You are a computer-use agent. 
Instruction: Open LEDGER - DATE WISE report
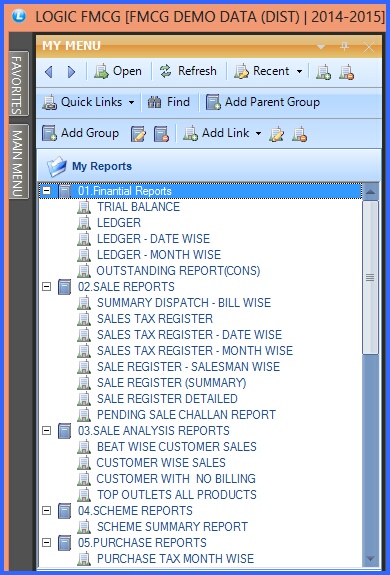153,239
